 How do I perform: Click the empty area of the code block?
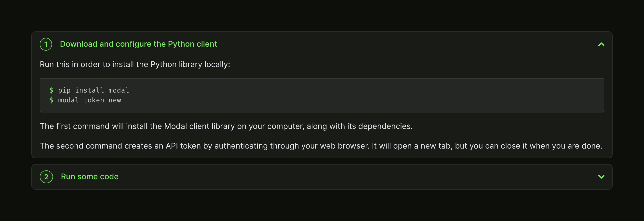pyautogui.click(x=350, y=95)
